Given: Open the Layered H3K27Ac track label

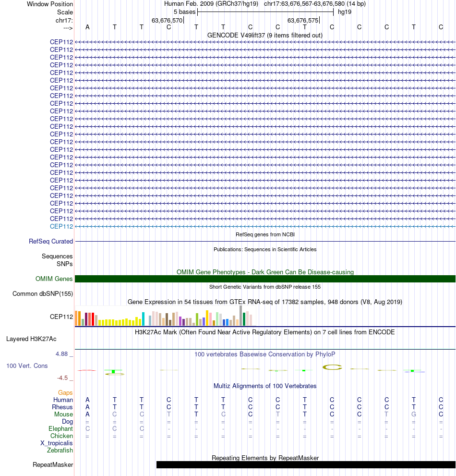Looking at the screenshot, I should (x=31, y=339).
